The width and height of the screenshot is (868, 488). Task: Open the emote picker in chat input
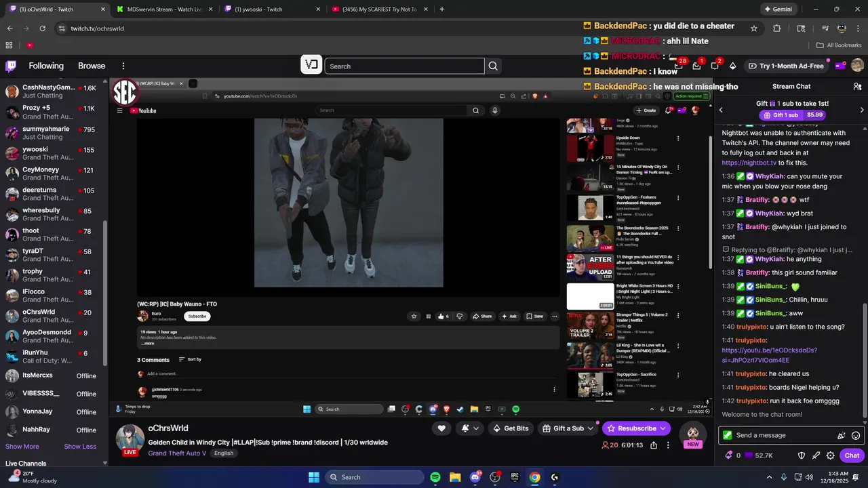click(x=856, y=435)
